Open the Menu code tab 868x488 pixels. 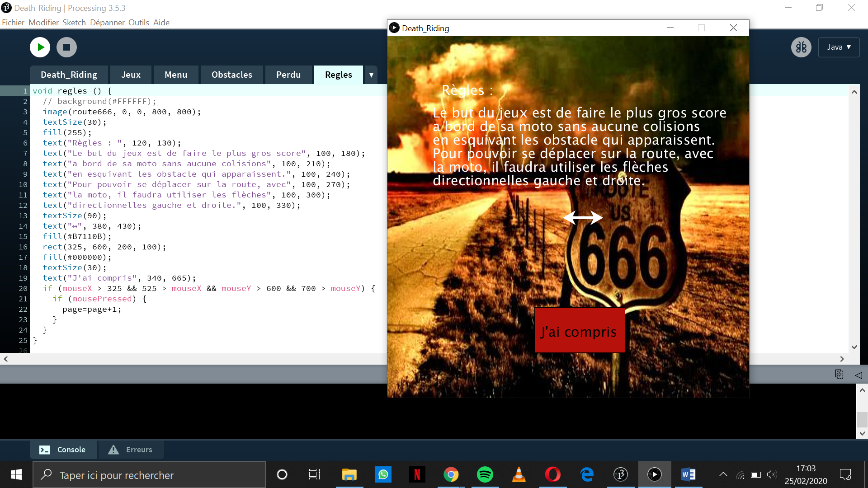click(175, 75)
